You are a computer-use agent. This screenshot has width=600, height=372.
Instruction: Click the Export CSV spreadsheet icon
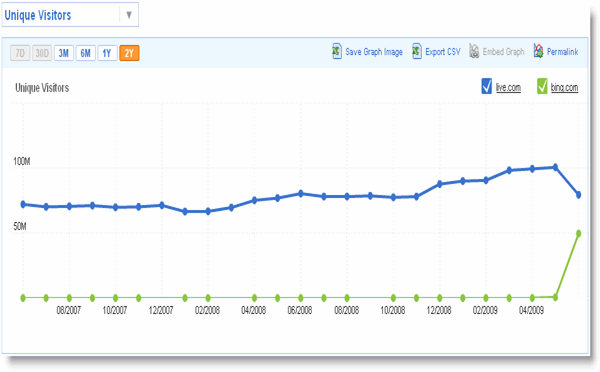coord(417,51)
